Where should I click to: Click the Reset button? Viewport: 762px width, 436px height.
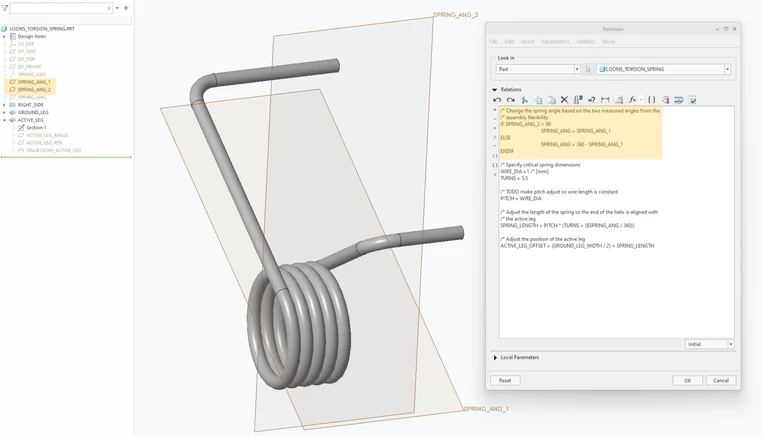coord(505,381)
